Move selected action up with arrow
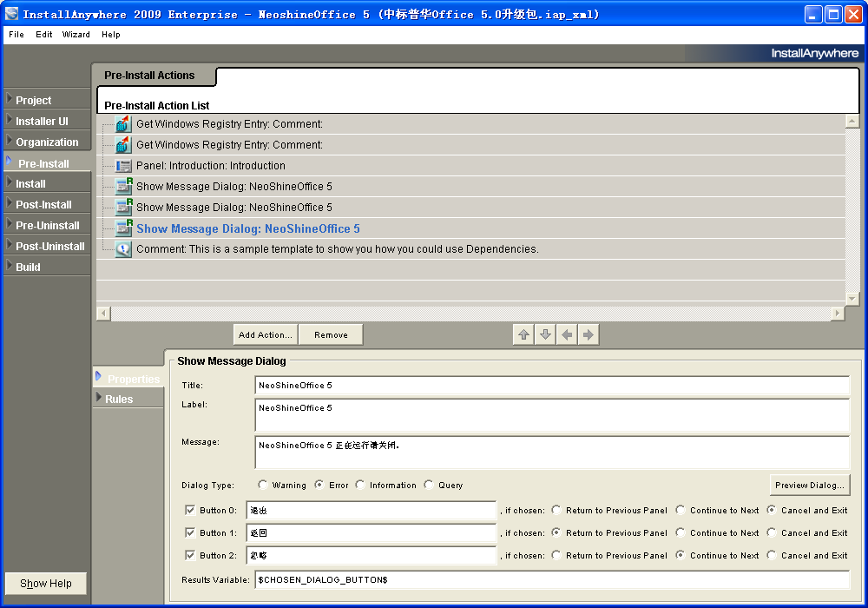Viewport: 868px width, 608px height. click(523, 334)
